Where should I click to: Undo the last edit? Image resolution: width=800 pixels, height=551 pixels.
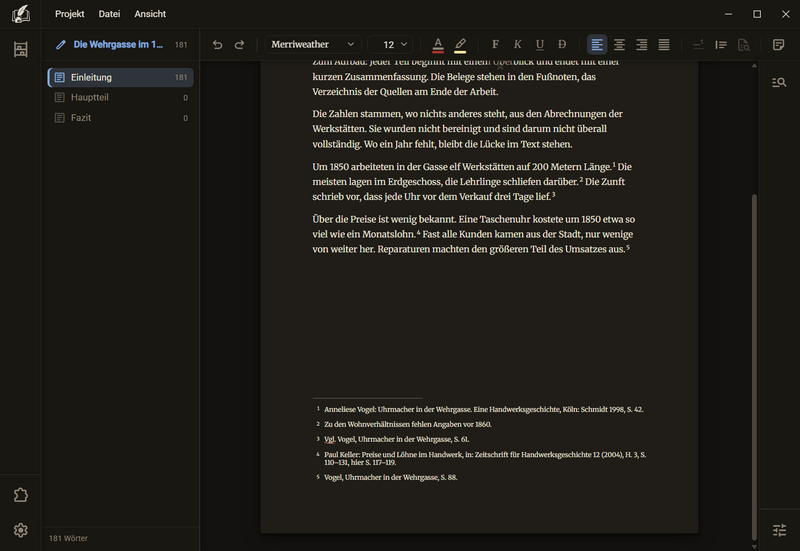(x=217, y=44)
